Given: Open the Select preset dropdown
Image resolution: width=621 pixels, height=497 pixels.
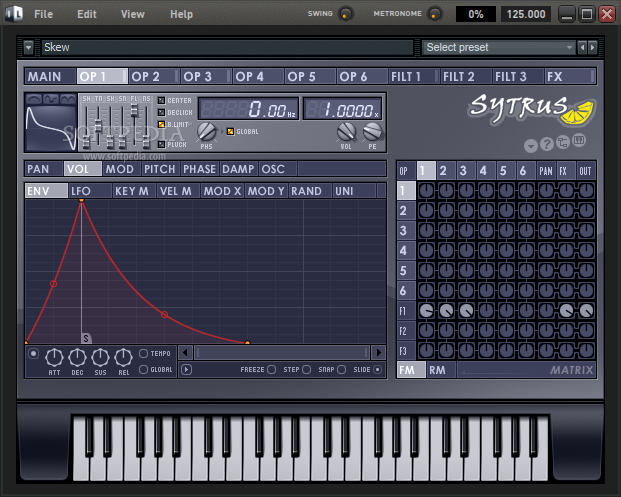Looking at the screenshot, I should coord(499,48).
